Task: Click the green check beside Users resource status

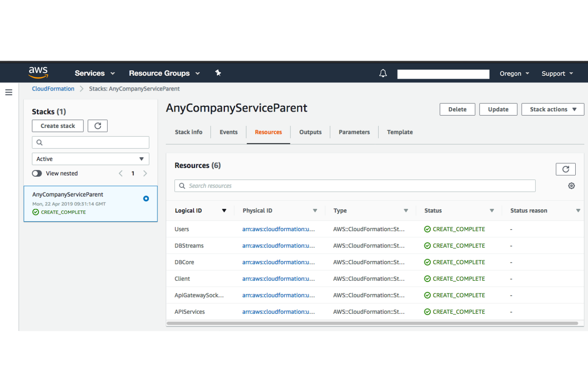Action: coord(427,229)
